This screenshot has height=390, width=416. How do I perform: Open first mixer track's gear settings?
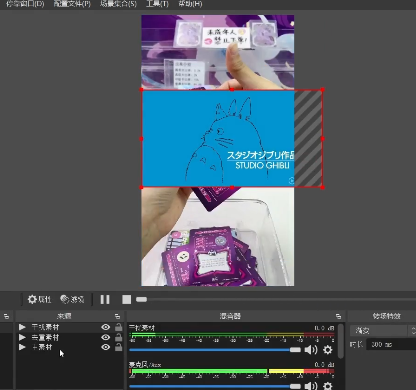[x=328, y=350]
